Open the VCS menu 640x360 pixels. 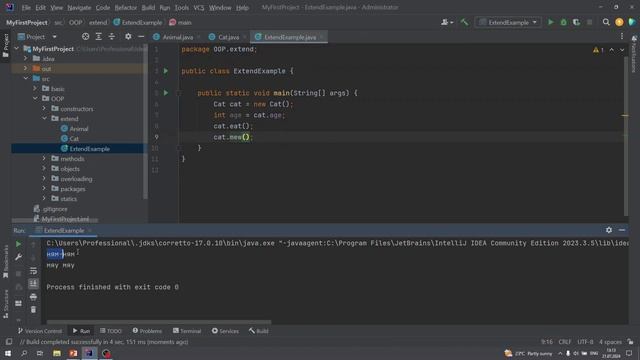pos(199,7)
